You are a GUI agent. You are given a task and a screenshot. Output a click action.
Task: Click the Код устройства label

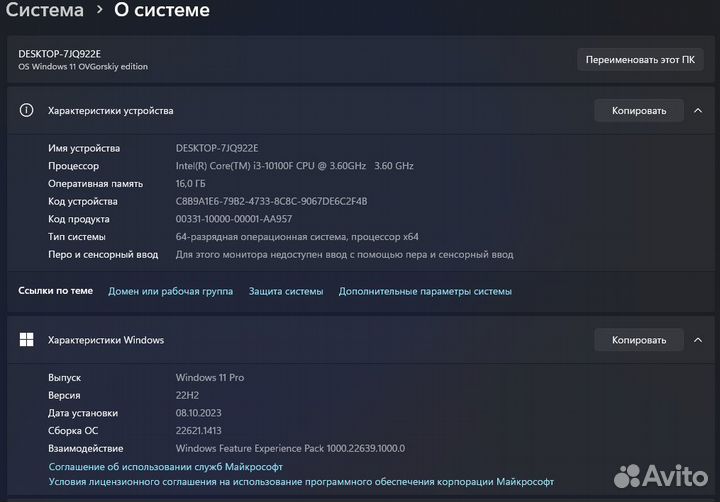click(83, 201)
